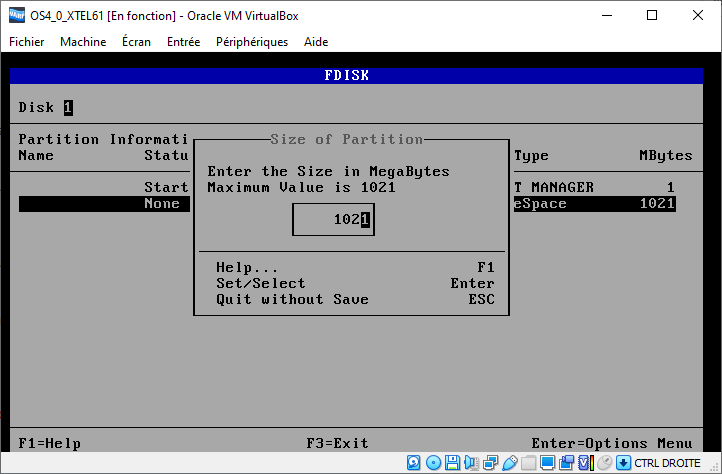Click the Set/Select option in dialog
Image resolution: width=722 pixels, height=474 pixels.
pos(260,284)
